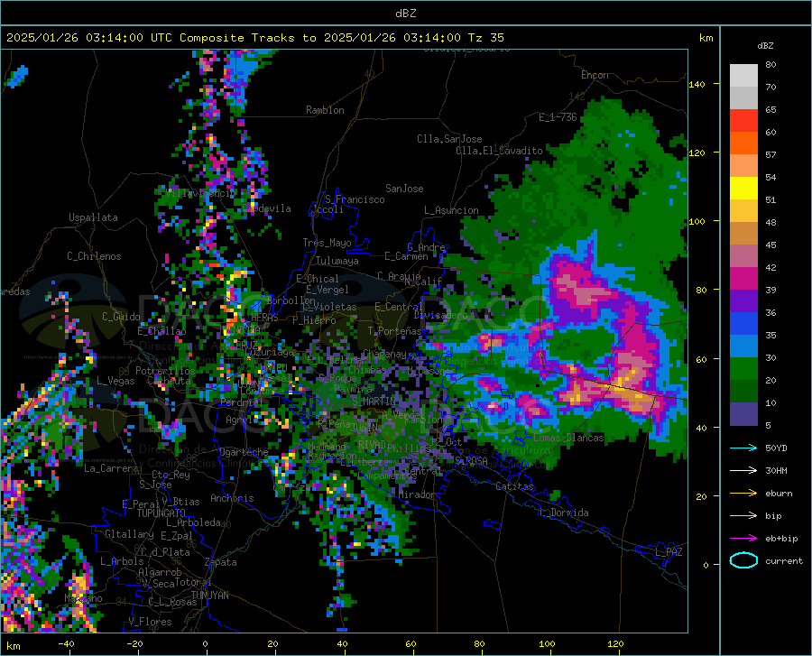Click the 'Uspallata' map label
The image size is (812, 656).
93,217
